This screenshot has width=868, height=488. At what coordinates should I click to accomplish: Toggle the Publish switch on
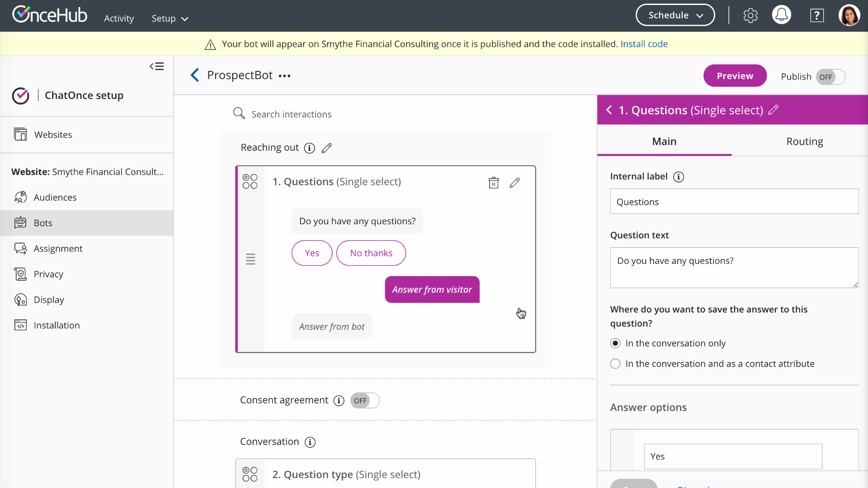point(830,77)
